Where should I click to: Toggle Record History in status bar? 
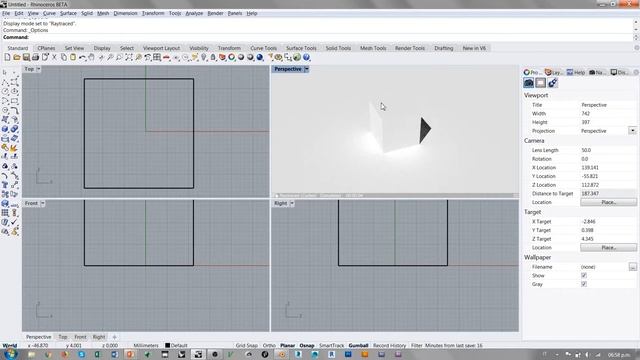click(x=389, y=345)
